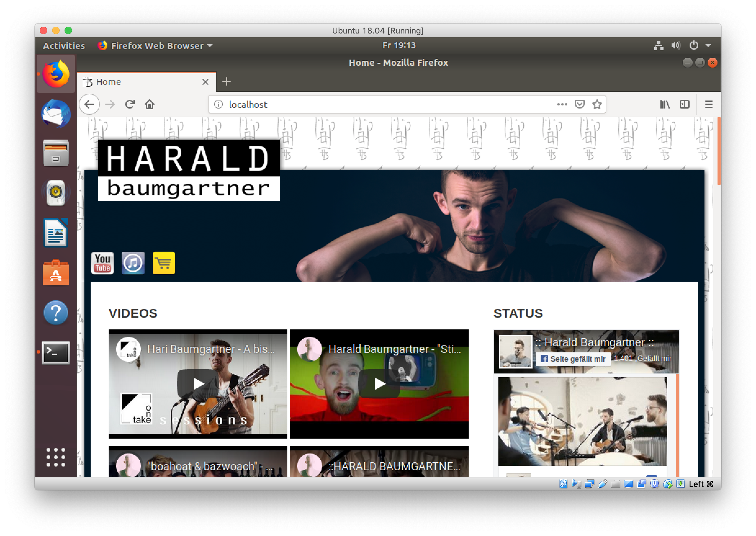Click the Facebook widget scrollbar
Image resolution: width=756 pixels, height=536 pixels.
tap(677, 425)
